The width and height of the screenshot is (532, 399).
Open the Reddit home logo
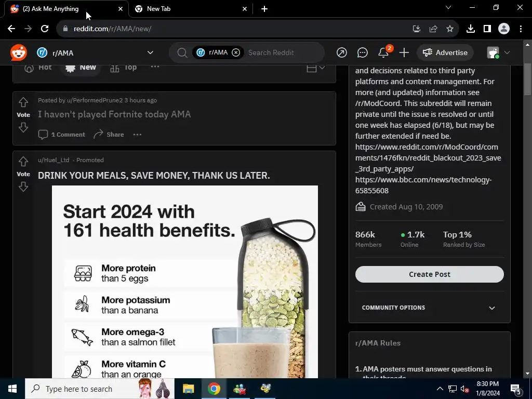[18, 52]
